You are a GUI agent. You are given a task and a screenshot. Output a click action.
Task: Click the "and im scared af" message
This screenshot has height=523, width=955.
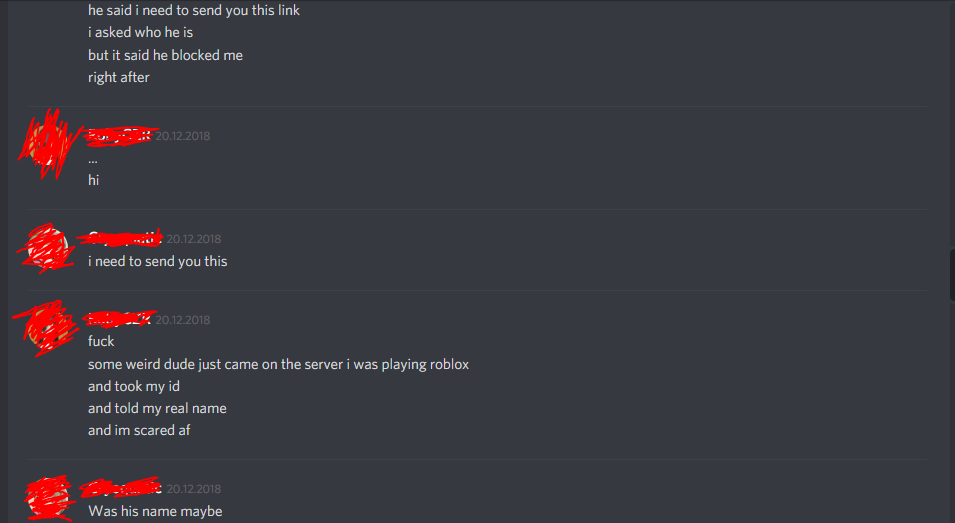click(x=139, y=430)
